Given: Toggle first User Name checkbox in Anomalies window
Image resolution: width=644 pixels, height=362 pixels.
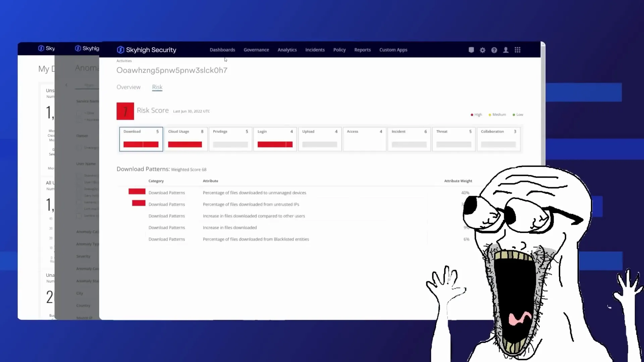Looking at the screenshot, I should 79,176.
